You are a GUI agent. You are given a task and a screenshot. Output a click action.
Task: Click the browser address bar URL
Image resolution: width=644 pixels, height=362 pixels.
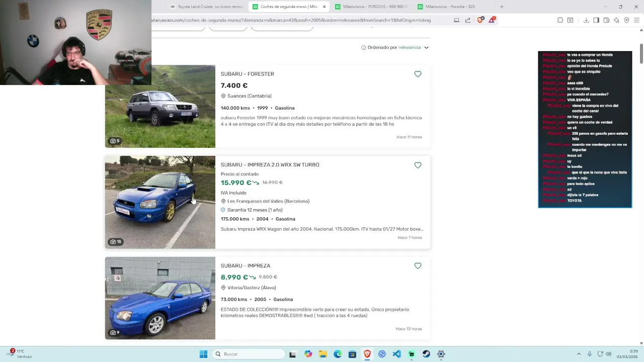tap(292, 20)
